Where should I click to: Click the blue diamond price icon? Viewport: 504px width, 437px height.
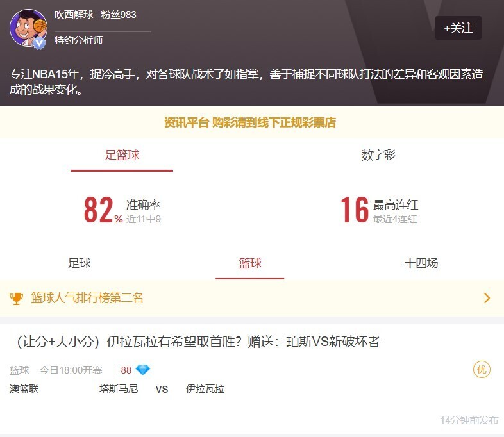click(143, 370)
